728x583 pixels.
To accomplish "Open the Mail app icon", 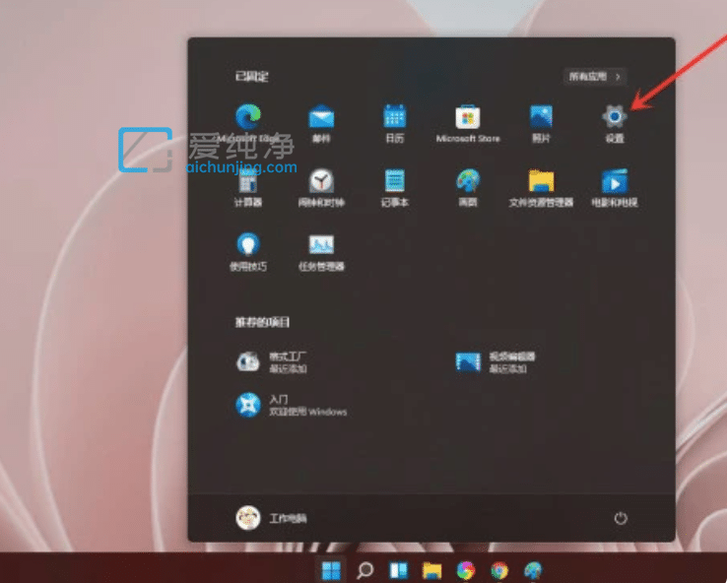I will (321, 117).
